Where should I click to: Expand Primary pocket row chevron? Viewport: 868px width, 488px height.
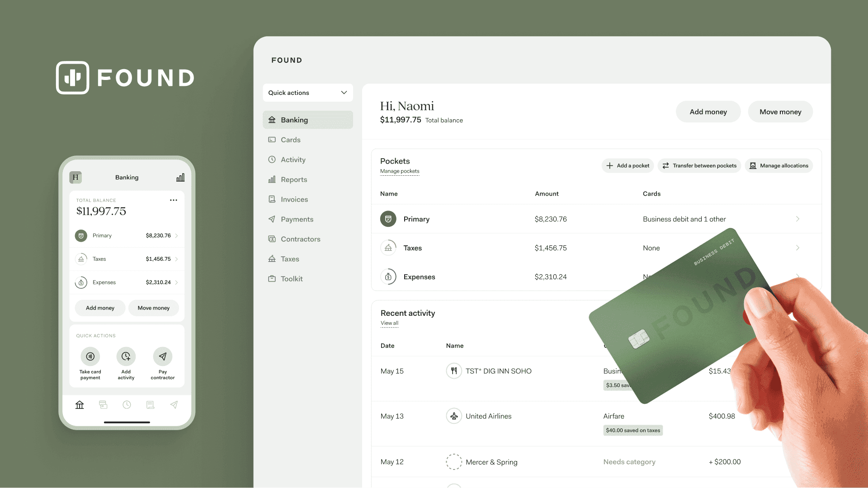(797, 219)
